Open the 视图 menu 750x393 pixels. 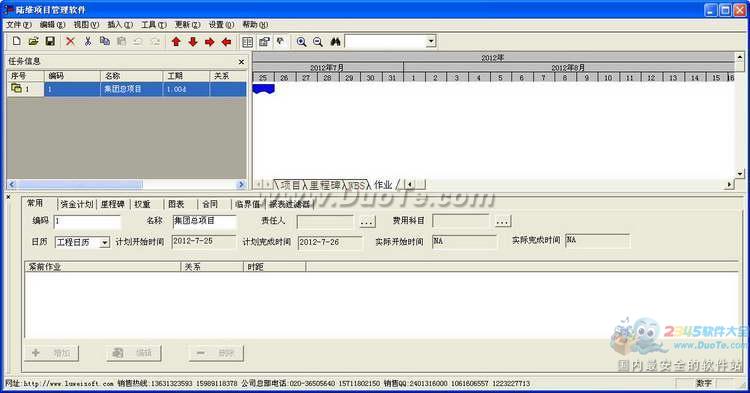(x=86, y=24)
